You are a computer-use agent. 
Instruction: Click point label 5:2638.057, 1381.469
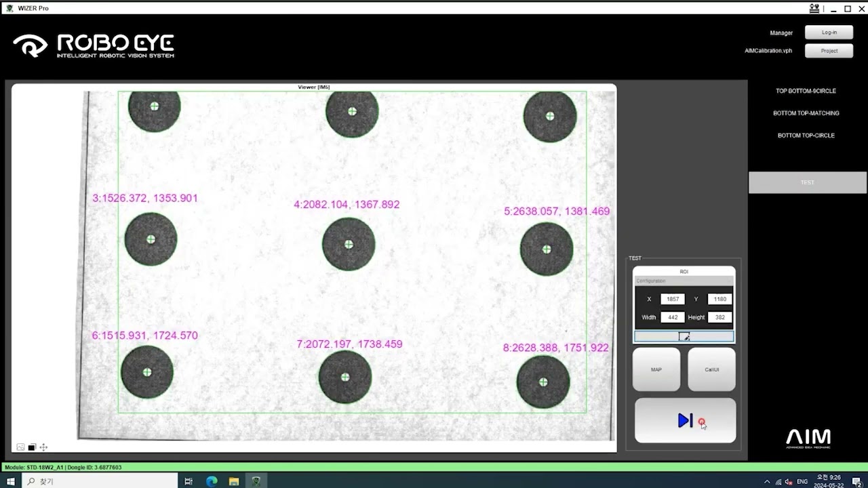coord(557,211)
